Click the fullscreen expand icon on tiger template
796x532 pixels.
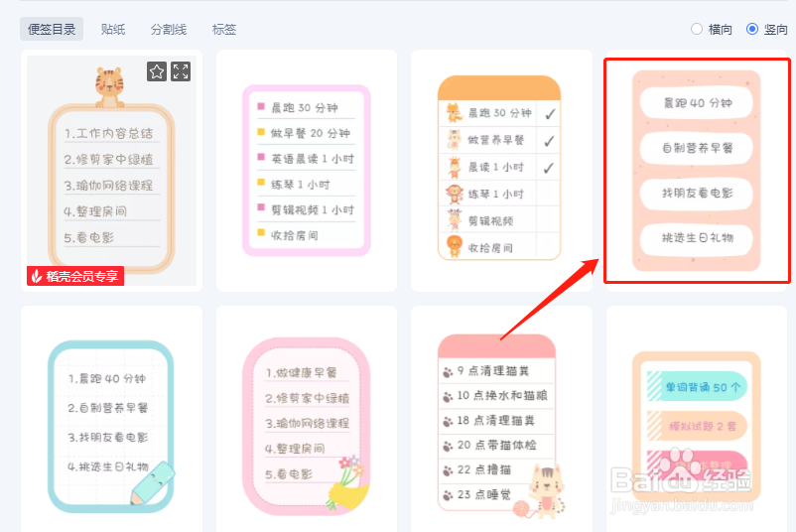coord(181,71)
